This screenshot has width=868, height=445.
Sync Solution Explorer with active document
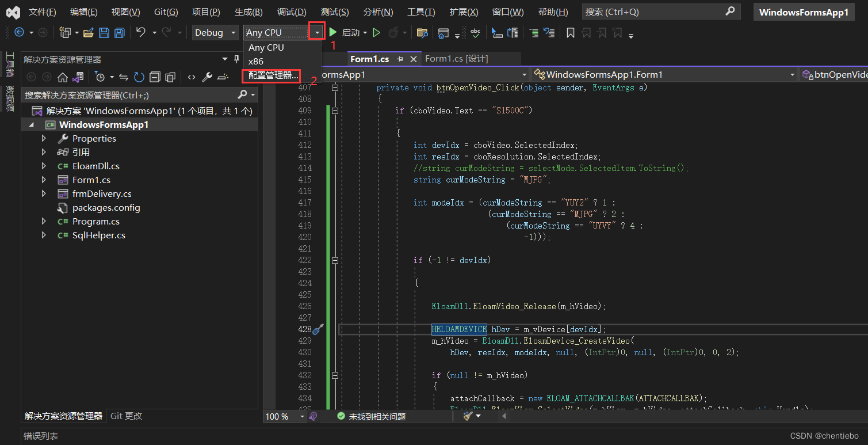click(x=124, y=77)
